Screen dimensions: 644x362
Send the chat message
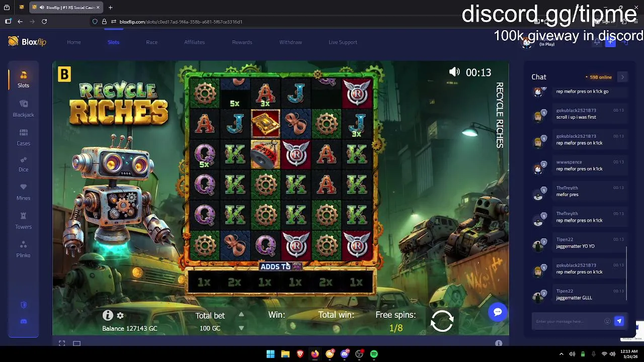[619, 321]
